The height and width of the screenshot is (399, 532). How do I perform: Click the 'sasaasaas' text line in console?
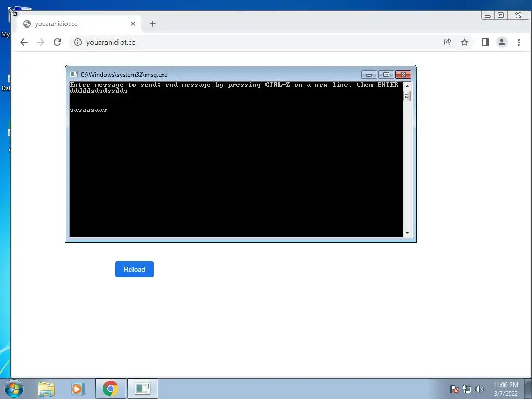coord(88,110)
